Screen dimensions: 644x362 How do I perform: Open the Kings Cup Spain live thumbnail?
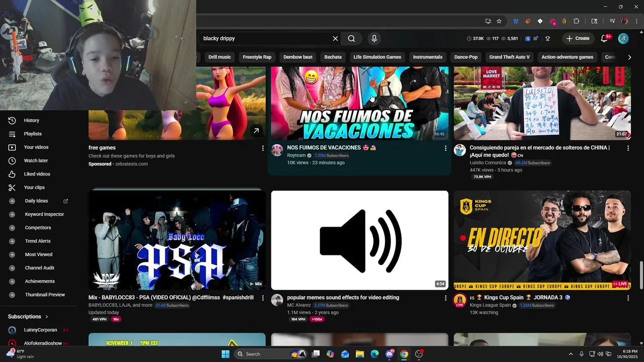[542, 240]
